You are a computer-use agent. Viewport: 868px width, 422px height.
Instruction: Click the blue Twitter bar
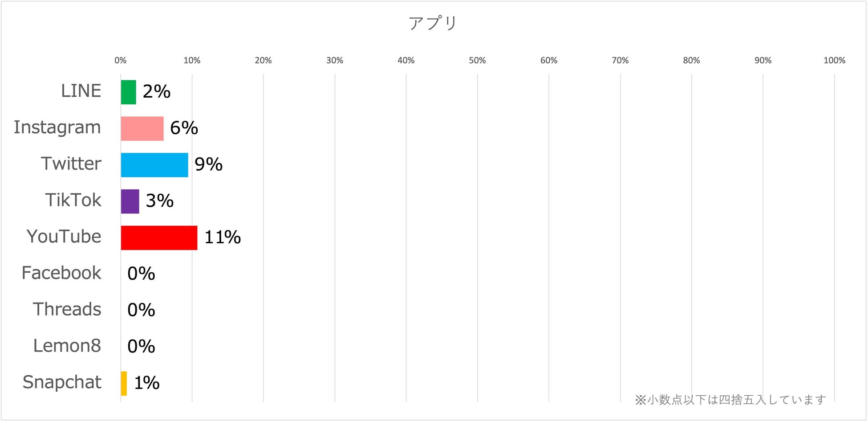[154, 165]
